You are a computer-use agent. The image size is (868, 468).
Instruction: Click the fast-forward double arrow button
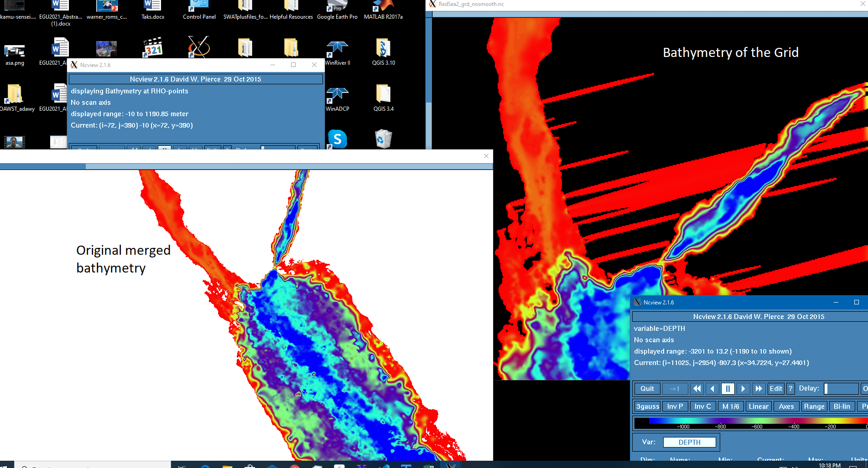(x=758, y=389)
